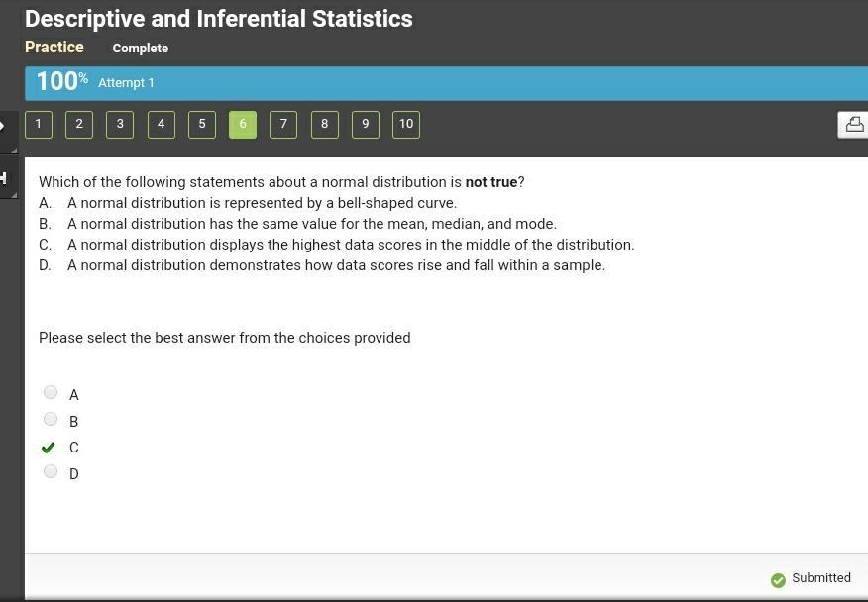Click the arrow icon on left sidebar
Image resolution: width=868 pixels, height=602 pixels.
[x=3, y=126]
